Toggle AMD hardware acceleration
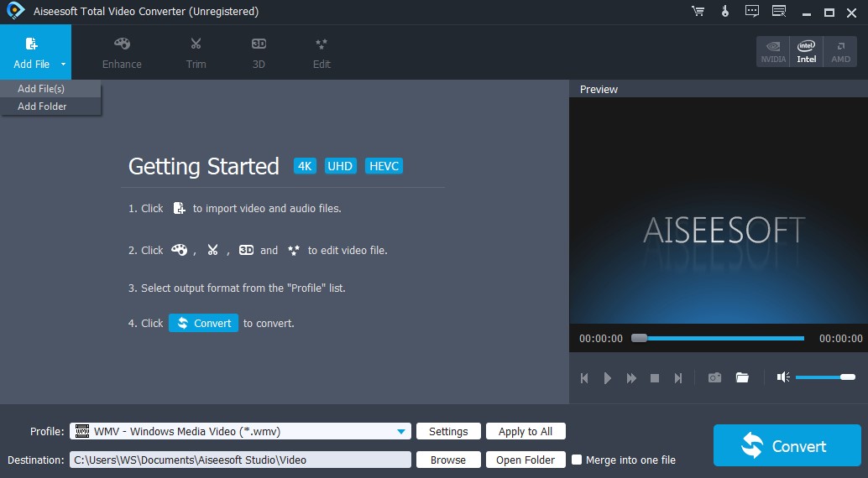The image size is (868, 478). (840, 51)
